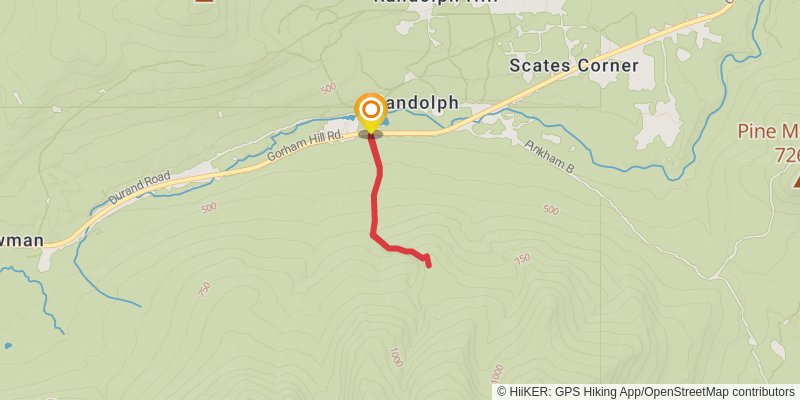Image resolution: width=800 pixels, height=400 pixels.
Task: Click the partially visible Bowman label at left
Action: pos(21,240)
